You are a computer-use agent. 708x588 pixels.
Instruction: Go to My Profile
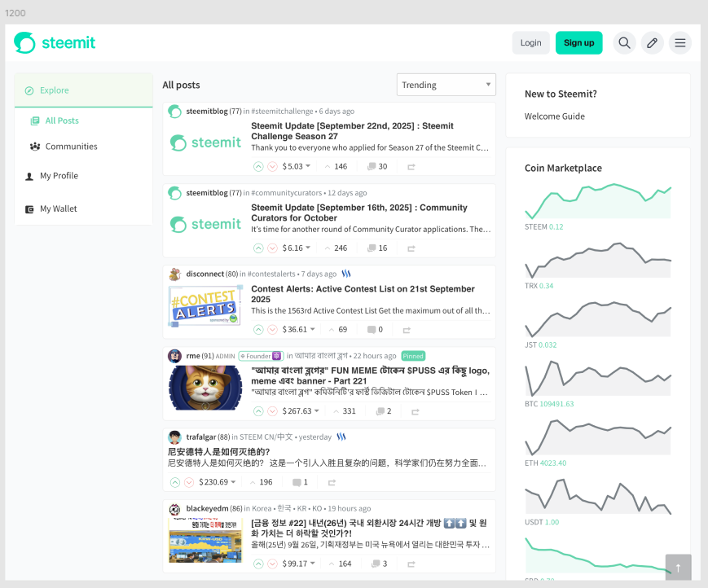[59, 176]
